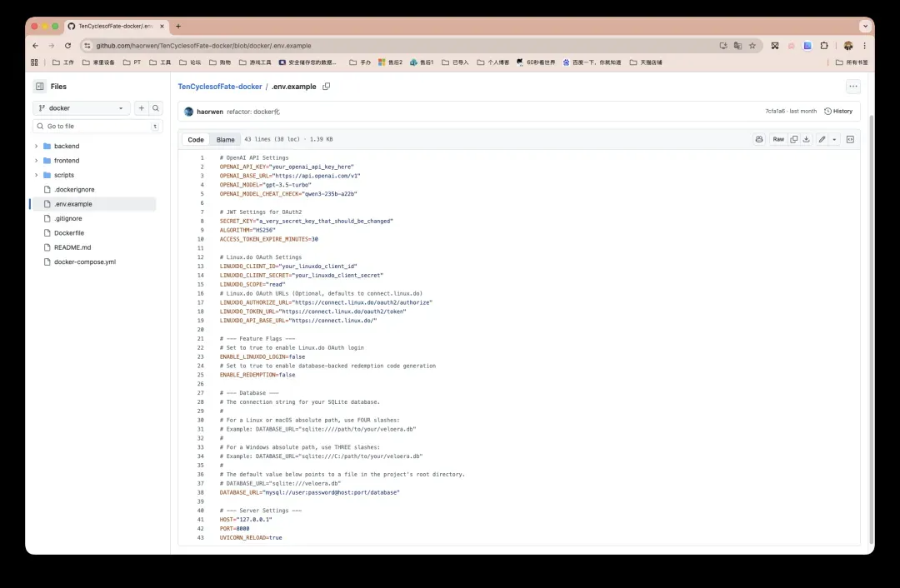
Task: Open the docker branch selector dropdown
Action: 81,108
